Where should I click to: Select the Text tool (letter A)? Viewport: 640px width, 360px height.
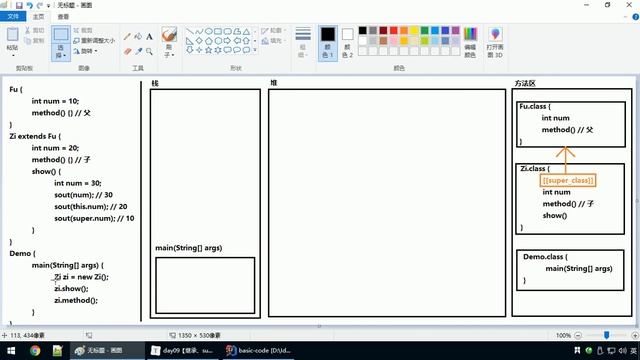[149, 37]
